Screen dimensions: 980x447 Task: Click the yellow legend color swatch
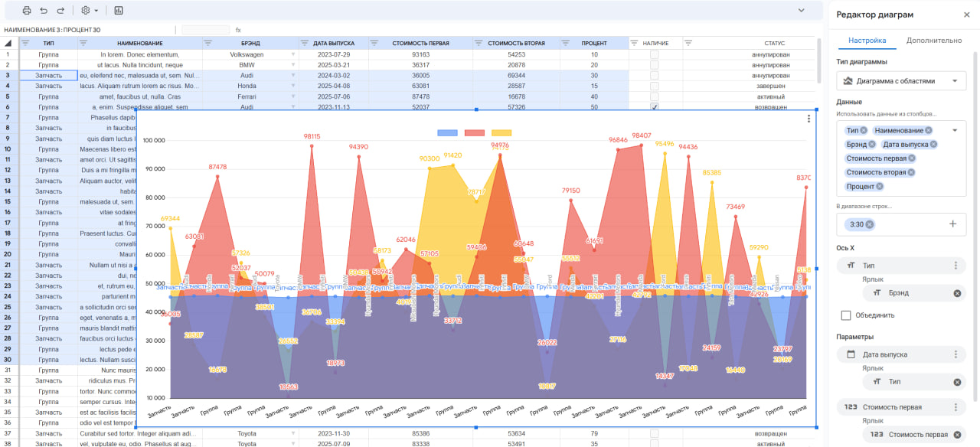500,133
